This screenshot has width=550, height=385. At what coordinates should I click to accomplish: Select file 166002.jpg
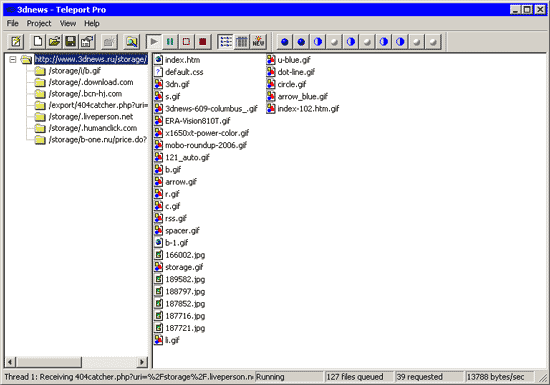[x=185, y=255]
